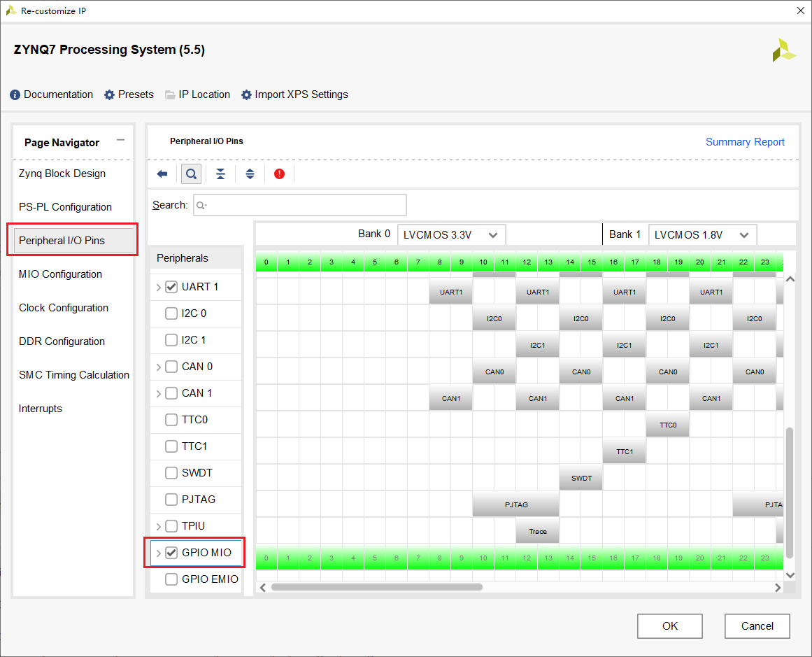This screenshot has height=657, width=812.
Task: Select CAN1 block at pins 16-17
Action: 625,398
